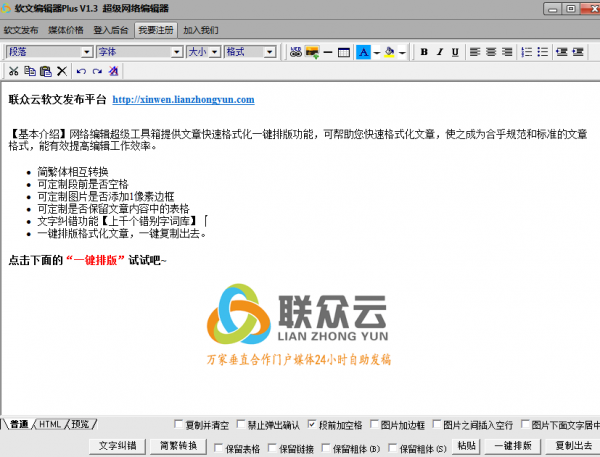The image size is (600, 457).
Task: Click the 联众云 logo image
Action: pos(298,324)
